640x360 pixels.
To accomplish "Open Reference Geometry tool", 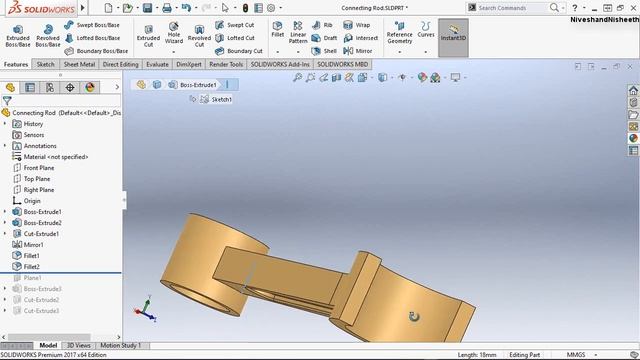I will pyautogui.click(x=400, y=33).
